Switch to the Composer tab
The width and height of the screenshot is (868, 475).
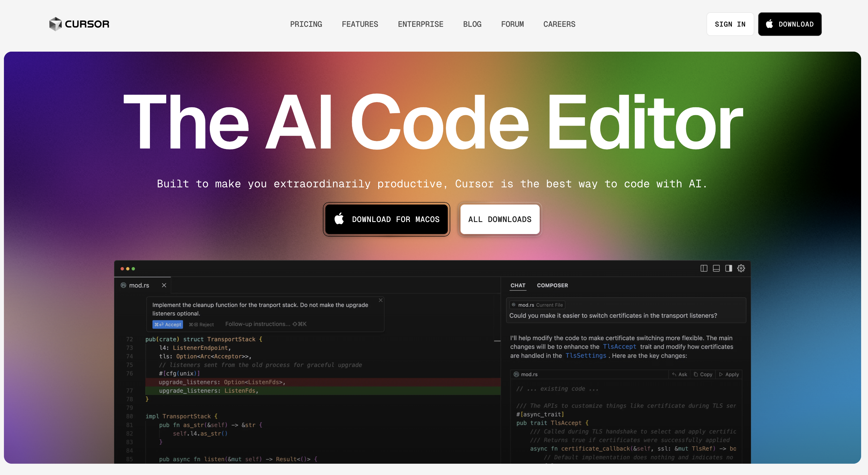coord(552,285)
